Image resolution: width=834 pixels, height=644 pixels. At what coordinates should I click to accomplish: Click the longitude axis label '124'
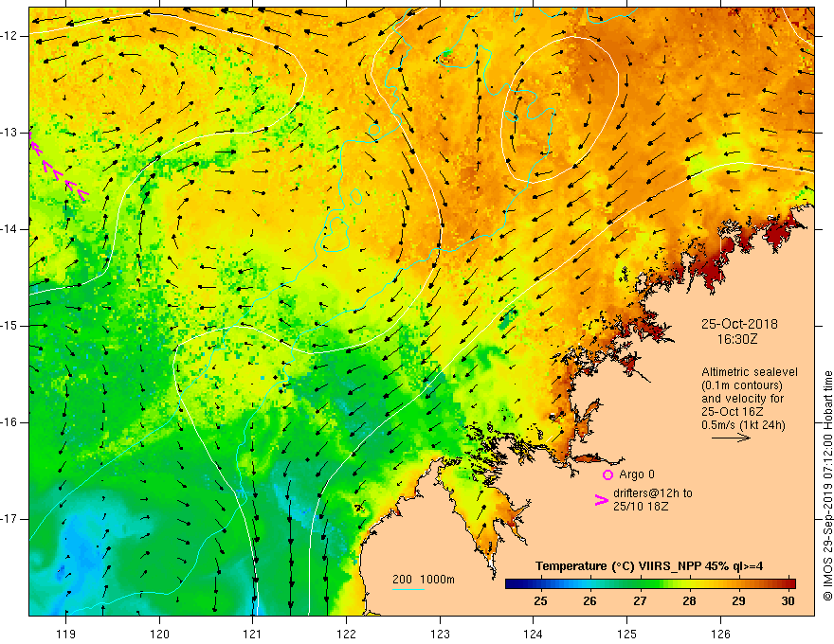534,634
